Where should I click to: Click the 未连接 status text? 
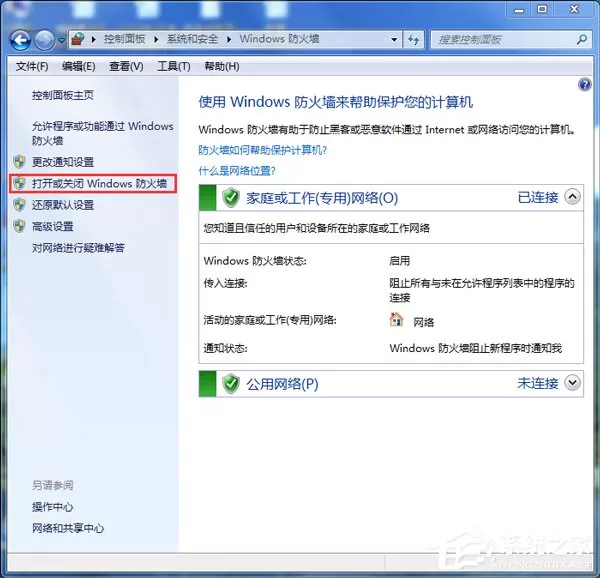(x=538, y=383)
